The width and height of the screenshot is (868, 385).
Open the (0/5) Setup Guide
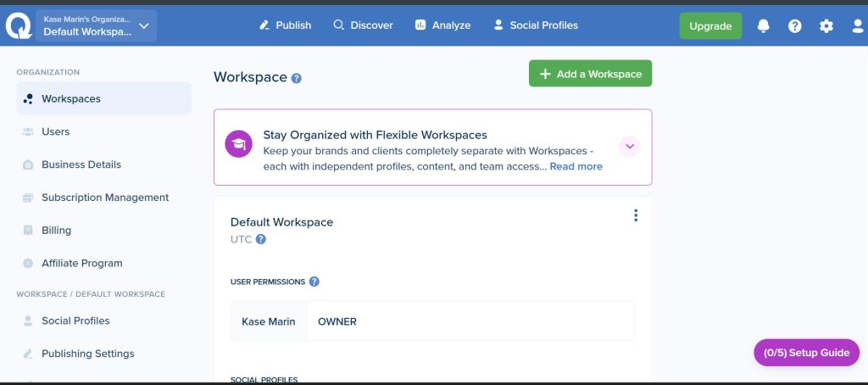pyautogui.click(x=807, y=353)
